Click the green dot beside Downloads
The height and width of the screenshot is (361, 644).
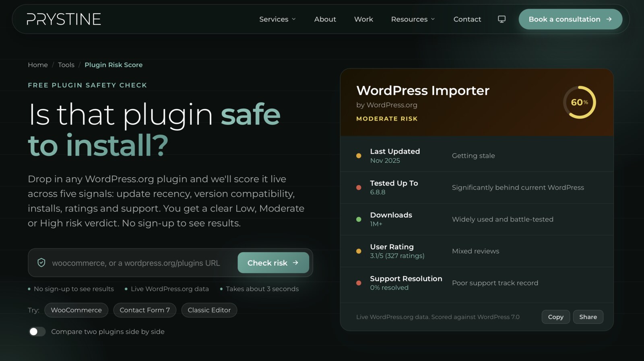(359, 219)
